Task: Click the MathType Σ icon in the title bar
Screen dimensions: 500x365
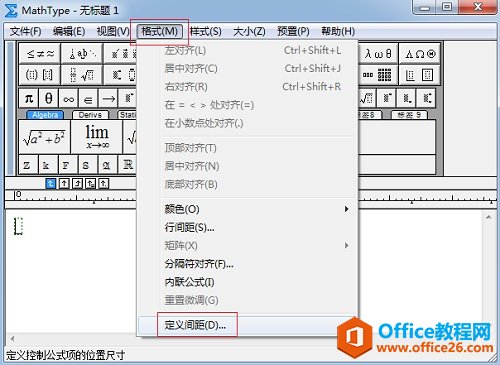Action: (x=11, y=10)
